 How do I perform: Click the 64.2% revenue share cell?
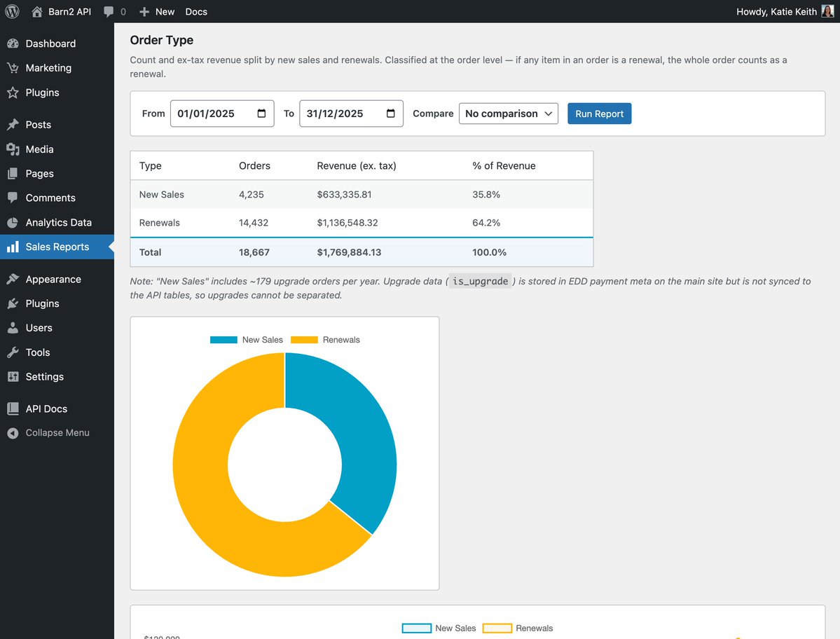(486, 223)
